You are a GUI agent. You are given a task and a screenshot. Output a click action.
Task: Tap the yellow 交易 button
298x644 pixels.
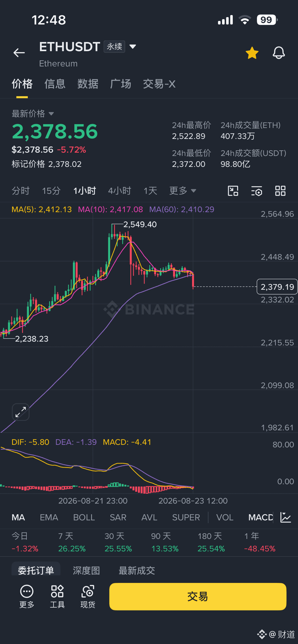(198, 597)
